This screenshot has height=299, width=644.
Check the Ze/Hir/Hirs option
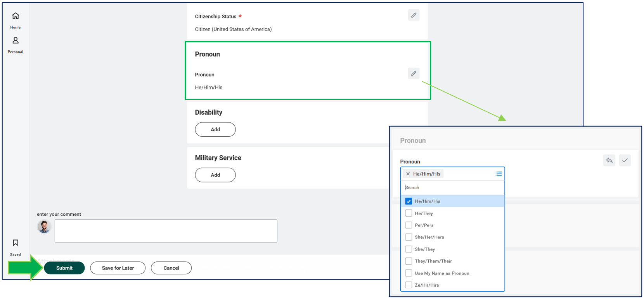[409, 285]
